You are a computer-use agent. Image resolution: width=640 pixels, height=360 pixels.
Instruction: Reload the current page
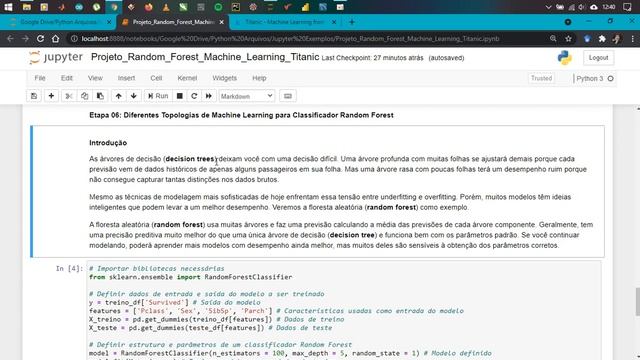point(40,39)
